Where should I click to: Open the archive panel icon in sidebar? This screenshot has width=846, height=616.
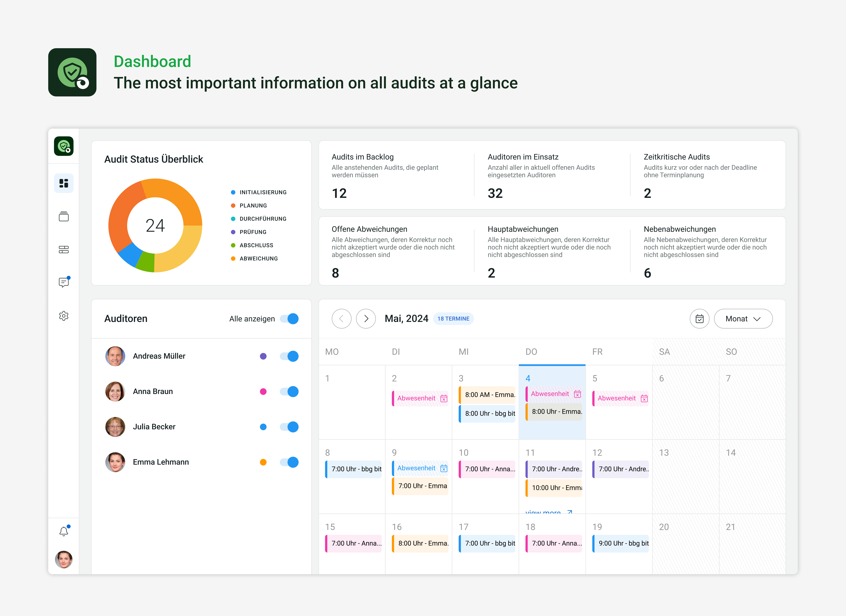pyautogui.click(x=64, y=216)
